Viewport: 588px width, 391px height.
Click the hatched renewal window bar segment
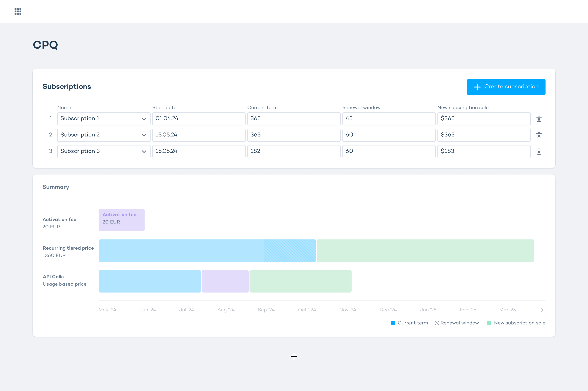point(290,251)
